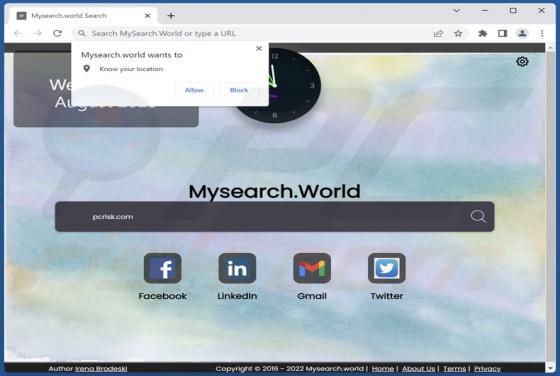This screenshot has width=560, height=376.
Task: Click the browser forward arrow
Action: click(x=38, y=33)
